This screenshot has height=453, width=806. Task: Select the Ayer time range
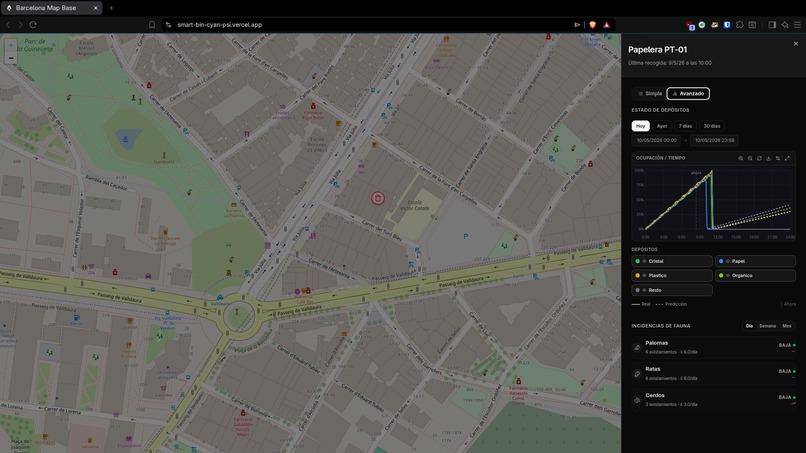tap(662, 126)
